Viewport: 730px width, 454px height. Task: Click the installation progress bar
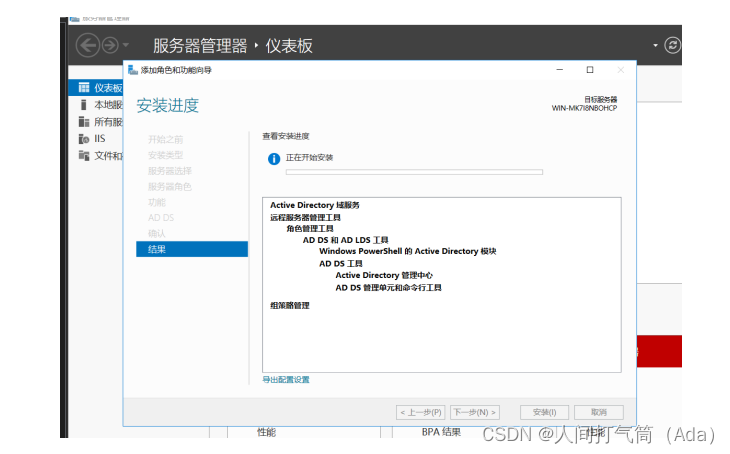click(x=414, y=172)
